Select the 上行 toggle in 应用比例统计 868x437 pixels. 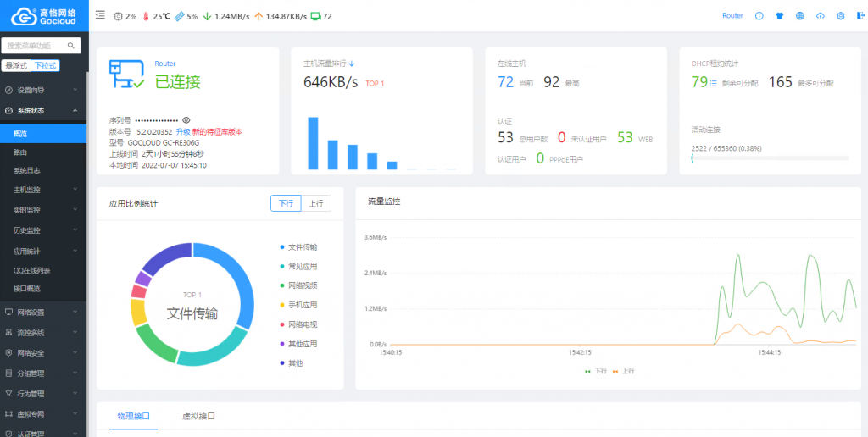coord(315,203)
